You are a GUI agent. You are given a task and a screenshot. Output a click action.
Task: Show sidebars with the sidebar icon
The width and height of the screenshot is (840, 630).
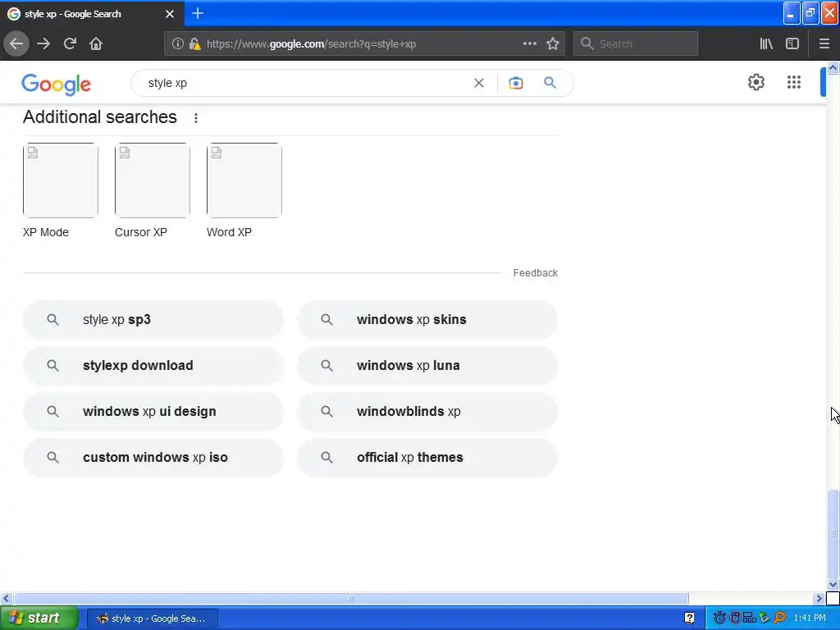[x=792, y=44]
